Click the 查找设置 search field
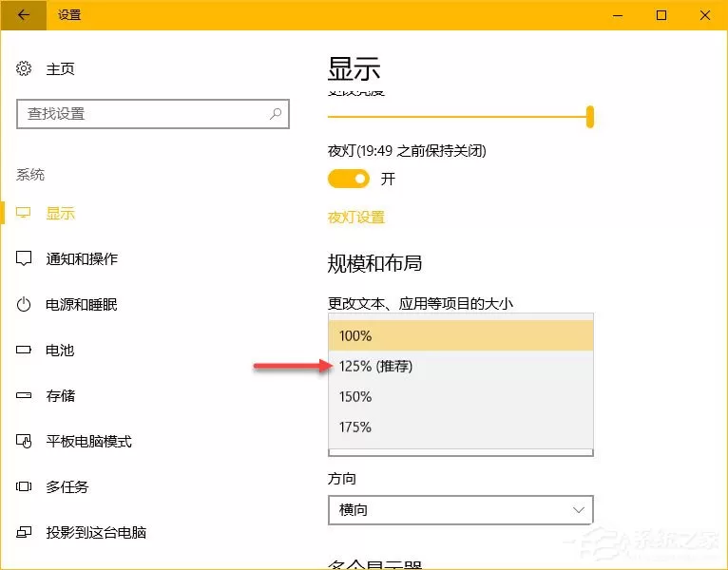This screenshot has width=728, height=570. [153, 114]
